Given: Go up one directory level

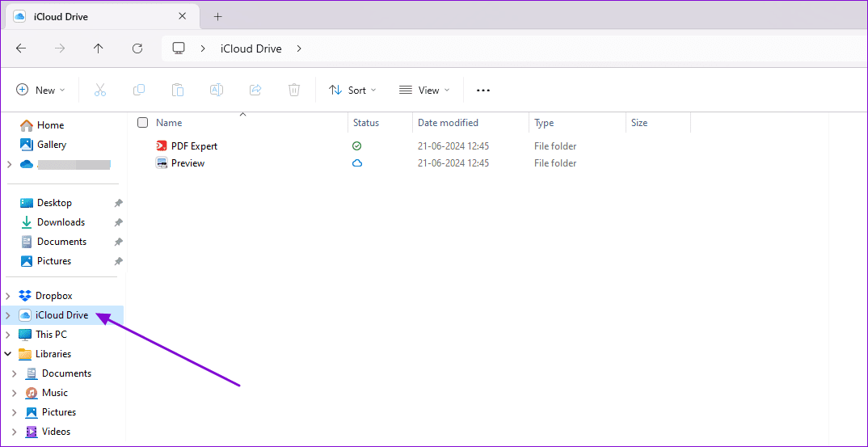Looking at the screenshot, I should (x=99, y=48).
